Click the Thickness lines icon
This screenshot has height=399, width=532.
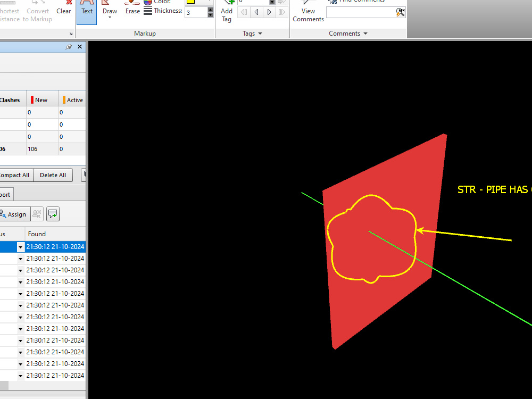[147, 11]
